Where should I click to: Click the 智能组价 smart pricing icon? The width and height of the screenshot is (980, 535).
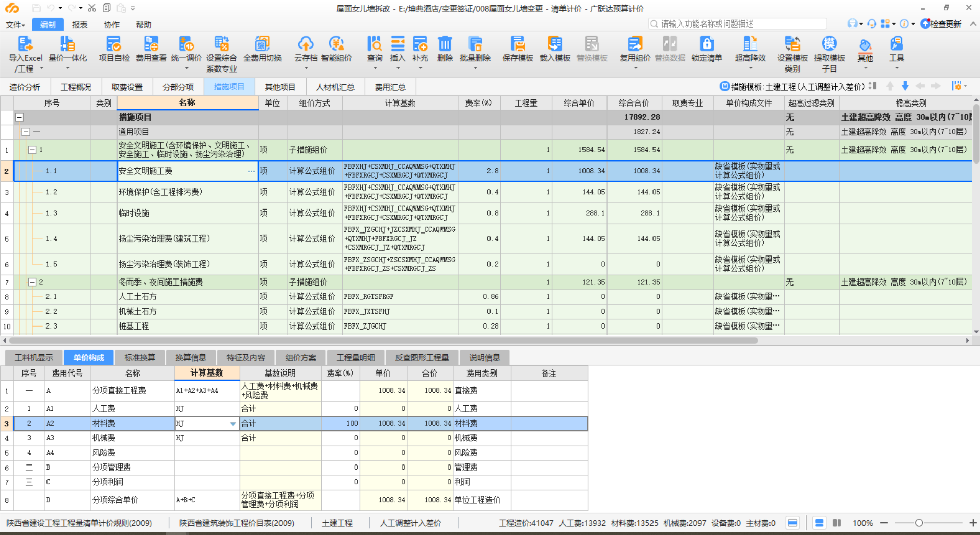[x=336, y=44]
